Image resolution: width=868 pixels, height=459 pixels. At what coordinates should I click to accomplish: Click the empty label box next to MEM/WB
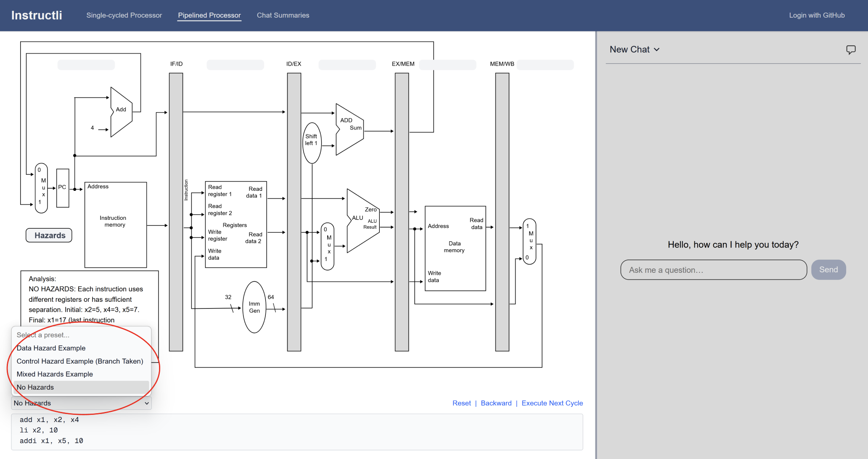point(545,65)
